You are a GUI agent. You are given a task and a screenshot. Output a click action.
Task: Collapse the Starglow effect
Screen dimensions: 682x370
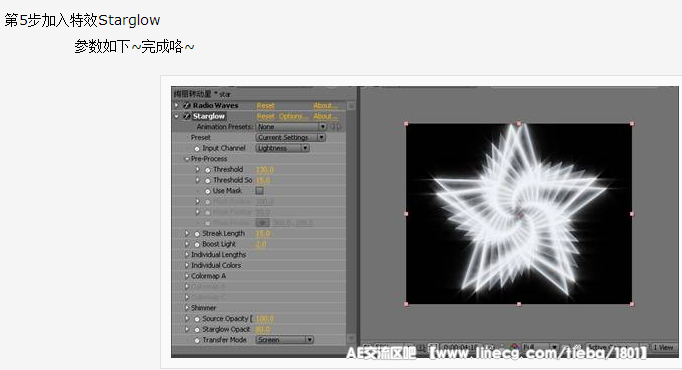point(177,116)
